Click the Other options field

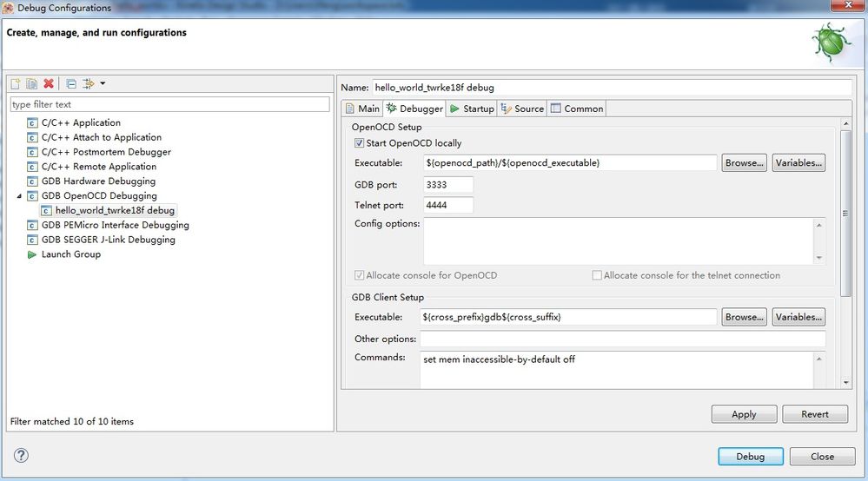623,339
